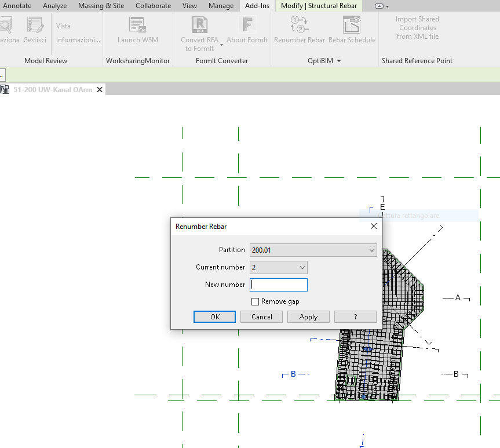Click Import Shared Coordinates from XML file
The image size is (500, 448).
click(417, 28)
